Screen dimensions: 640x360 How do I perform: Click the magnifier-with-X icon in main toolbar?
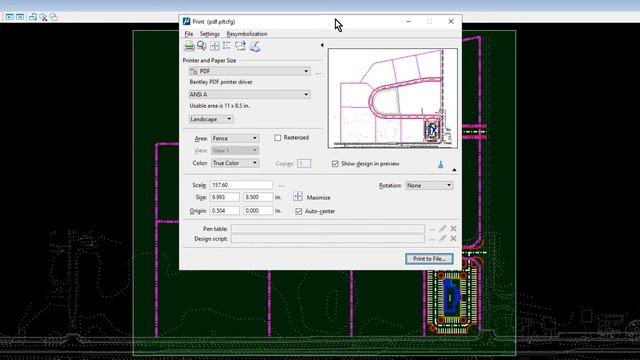(x=43, y=17)
